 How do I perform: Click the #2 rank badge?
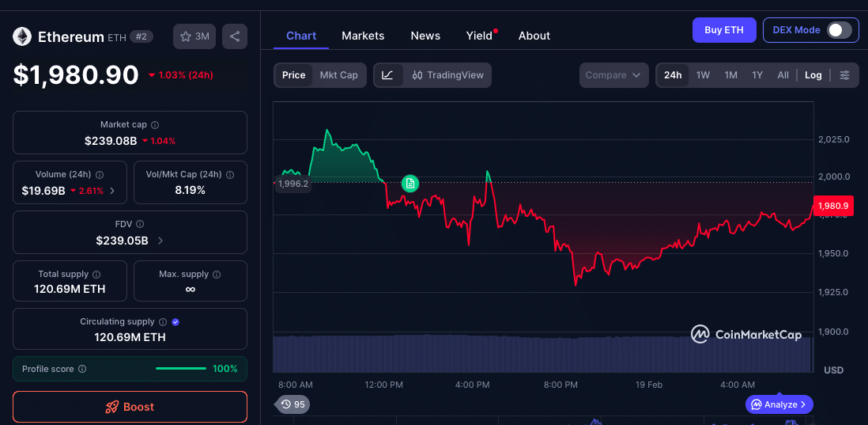[x=142, y=36]
